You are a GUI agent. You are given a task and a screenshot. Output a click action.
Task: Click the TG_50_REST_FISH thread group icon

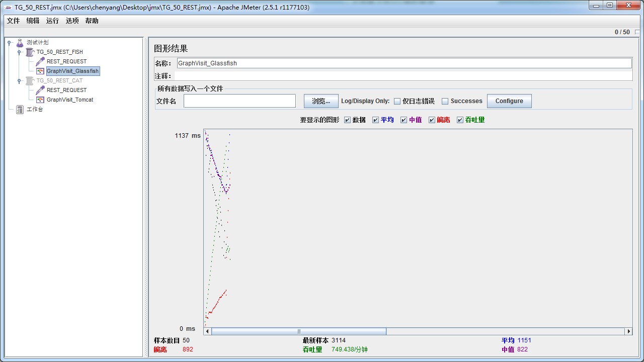(29, 52)
